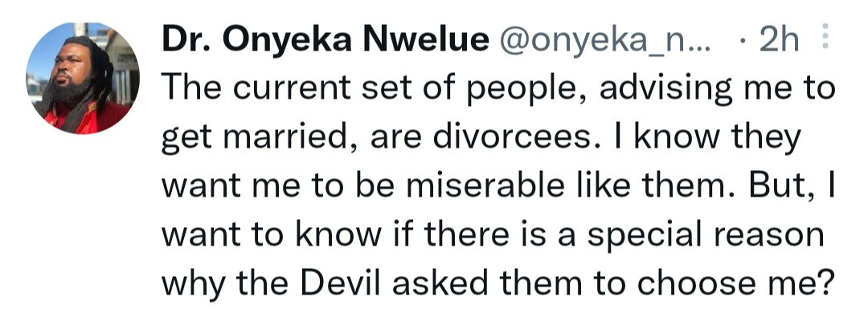Image resolution: width=868 pixels, height=321 pixels.
Task: Click the first line starting "The current set"
Action: click(x=498, y=90)
